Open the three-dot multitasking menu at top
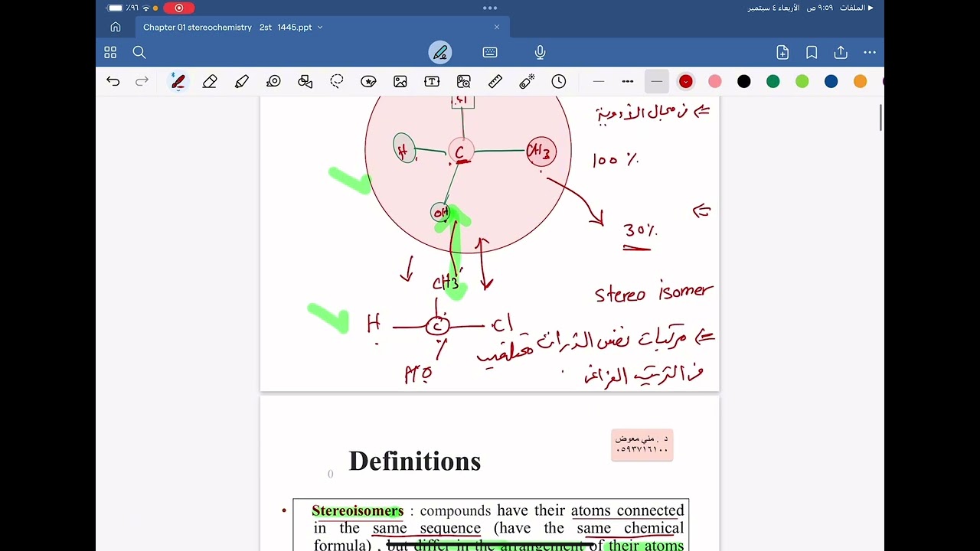The image size is (980, 551). click(x=490, y=8)
